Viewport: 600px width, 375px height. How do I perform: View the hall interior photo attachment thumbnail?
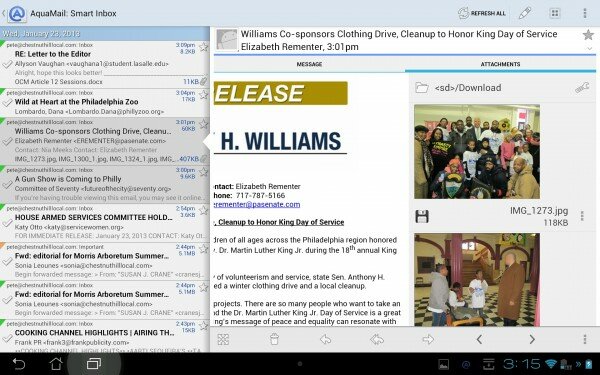(x=477, y=280)
